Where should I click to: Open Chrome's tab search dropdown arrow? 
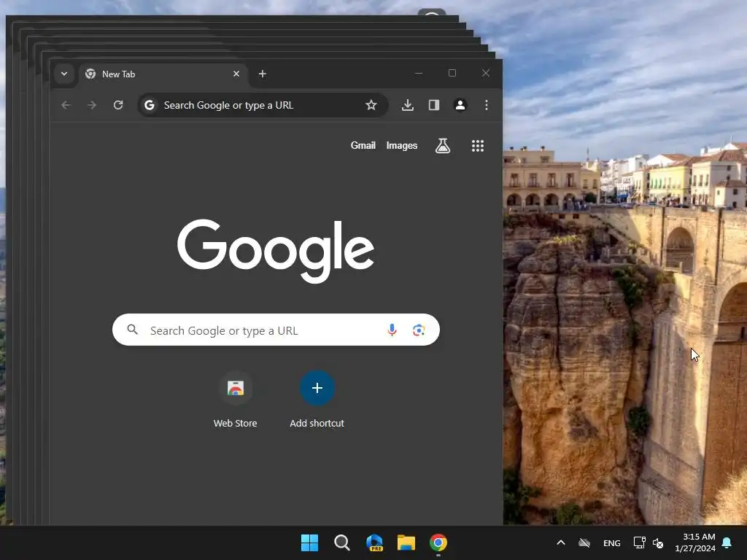pos(64,74)
